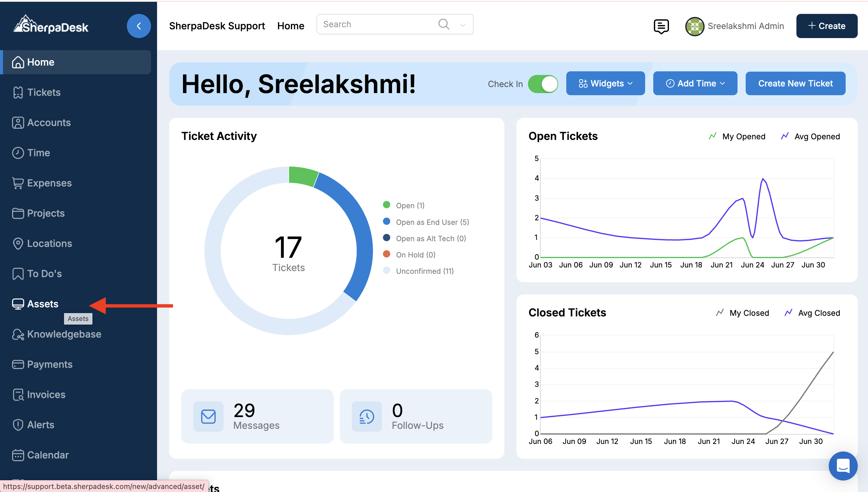The width and height of the screenshot is (868, 492).
Task: Open the chat messages icon in header
Action: (x=661, y=26)
